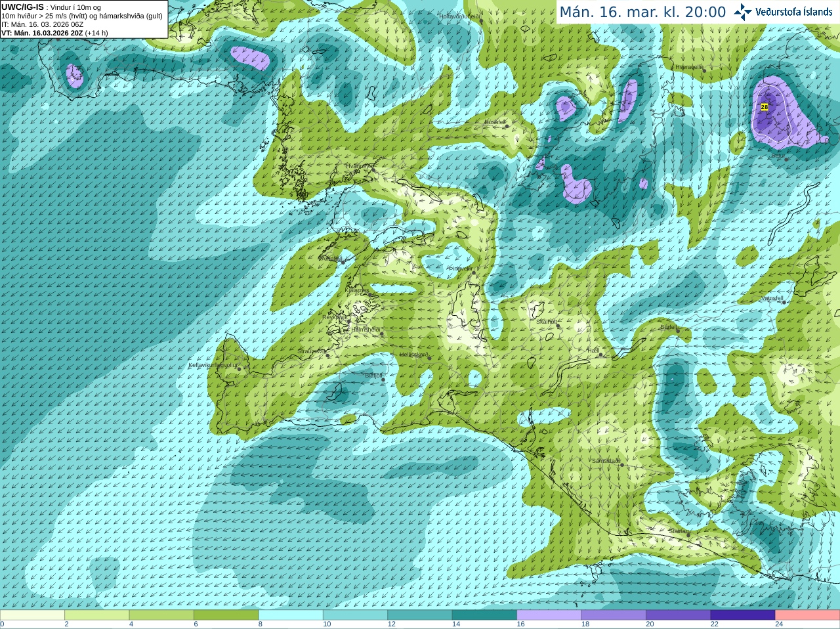Click the Hellisskarð place label
This screenshot has height=629, width=840.
[x=413, y=355]
